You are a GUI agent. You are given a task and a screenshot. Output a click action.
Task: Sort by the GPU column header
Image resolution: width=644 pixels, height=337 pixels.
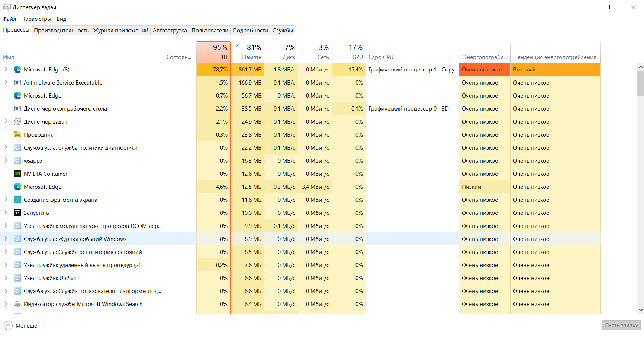[x=349, y=52]
